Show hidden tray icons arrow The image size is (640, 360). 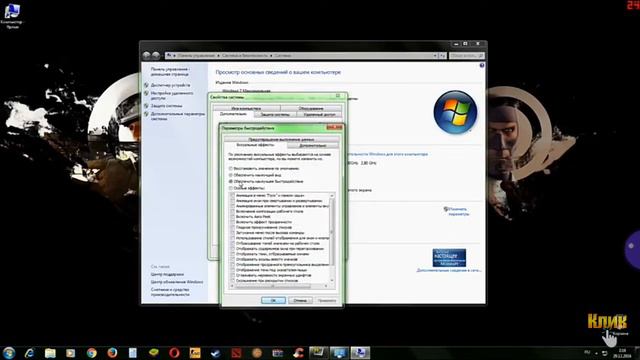[x=596, y=353]
